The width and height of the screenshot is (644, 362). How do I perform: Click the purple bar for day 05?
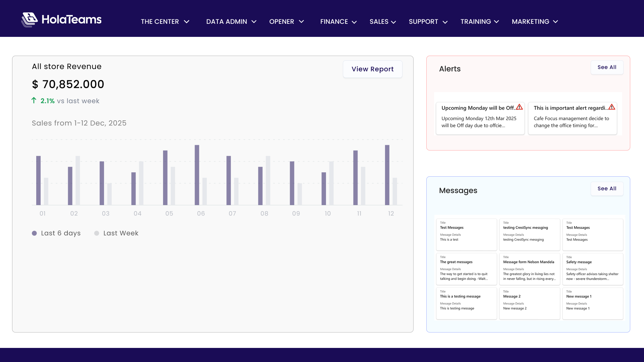165,178
